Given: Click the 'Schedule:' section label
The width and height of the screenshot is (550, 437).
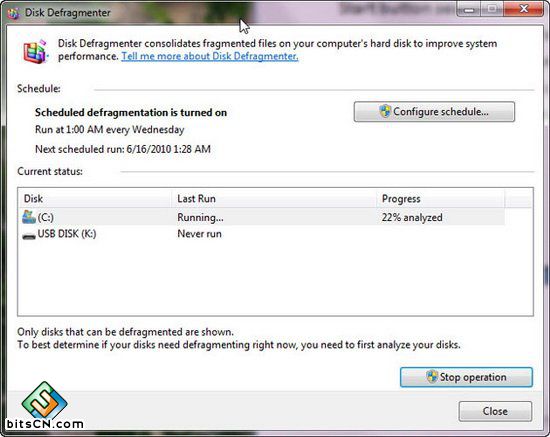Looking at the screenshot, I should coord(39,89).
